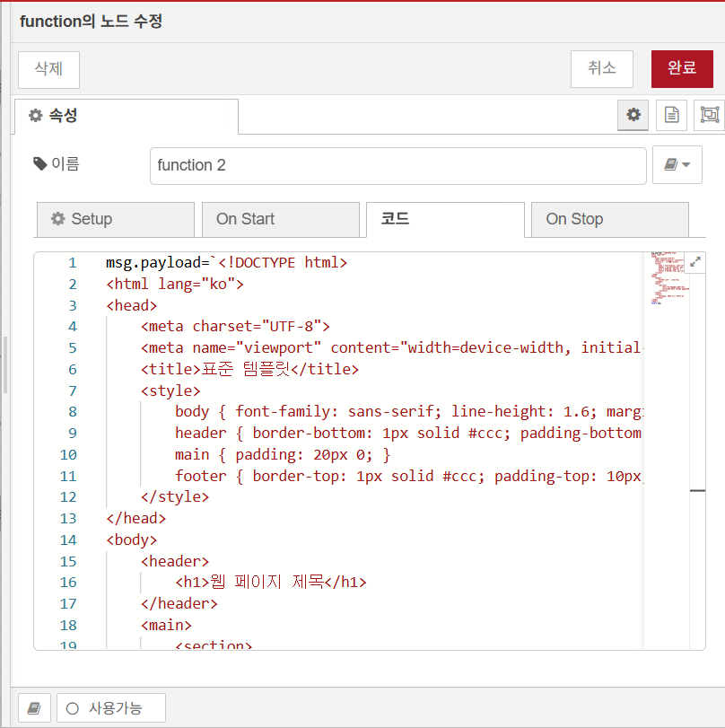This screenshot has height=728, width=725.
Task: Open node description document icon
Action: click(671, 115)
